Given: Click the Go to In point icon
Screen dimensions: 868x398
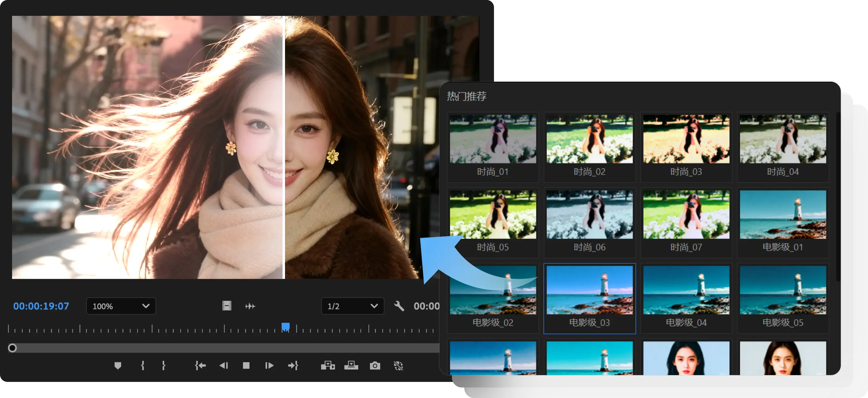Looking at the screenshot, I should pyautogui.click(x=200, y=366).
